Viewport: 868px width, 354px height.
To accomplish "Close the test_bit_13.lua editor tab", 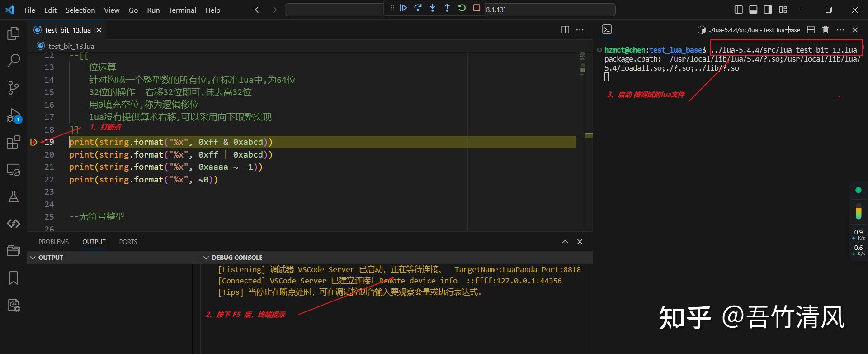I will [99, 30].
